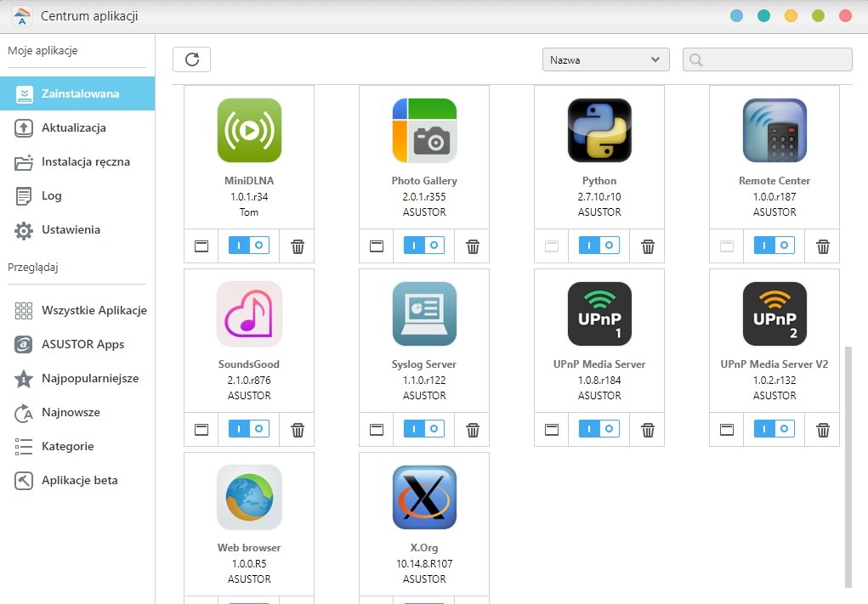Switch off UPnP Media Server V2 toggle
The height and width of the screenshot is (604, 868).
point(774,429)
